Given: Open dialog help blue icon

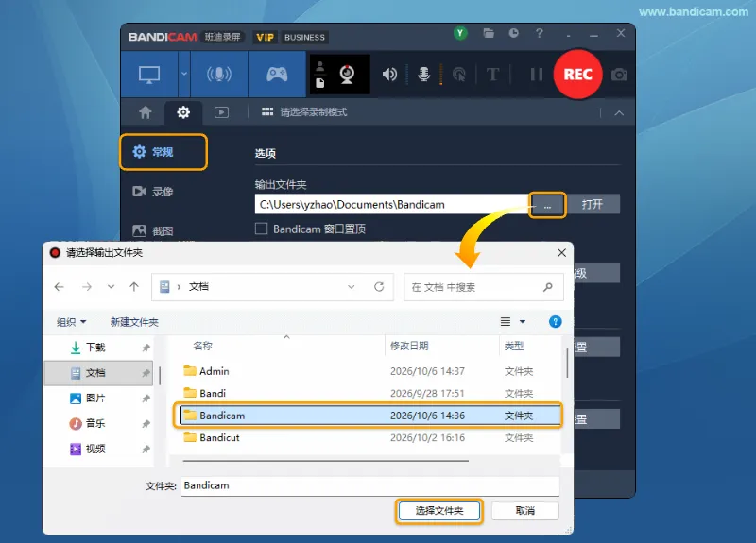Looking at the screenshot, I should click(x=555, y=321).
